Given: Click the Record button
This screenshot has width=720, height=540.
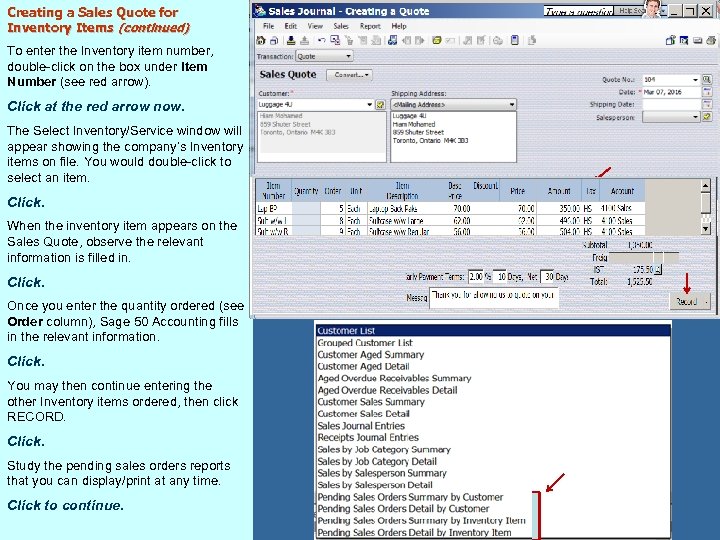Looking at the screenshot, I should (686, 302).
